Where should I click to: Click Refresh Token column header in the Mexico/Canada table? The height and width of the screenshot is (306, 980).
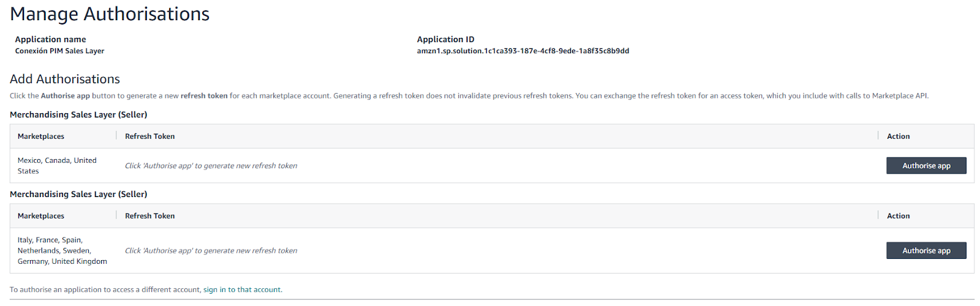click(x=149, y=136)
